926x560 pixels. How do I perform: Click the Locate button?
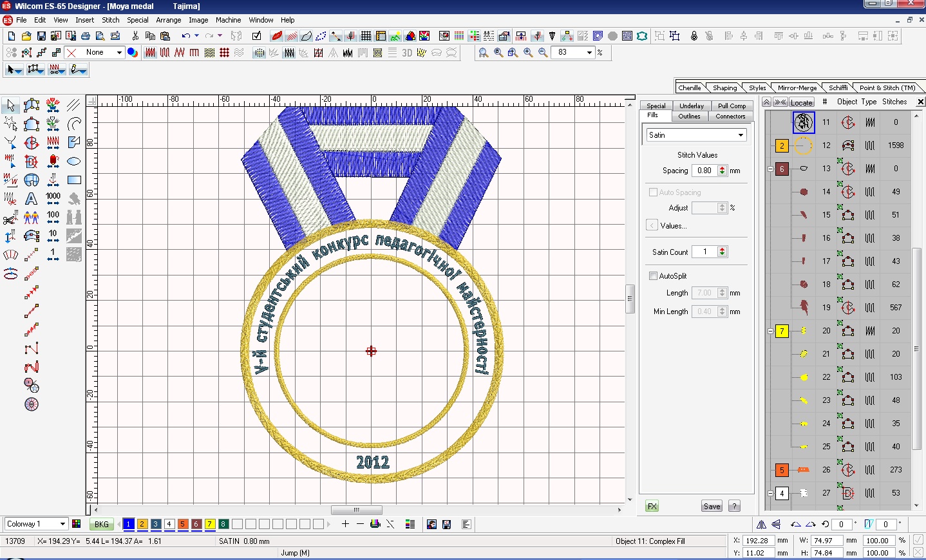tap(801, 102)
